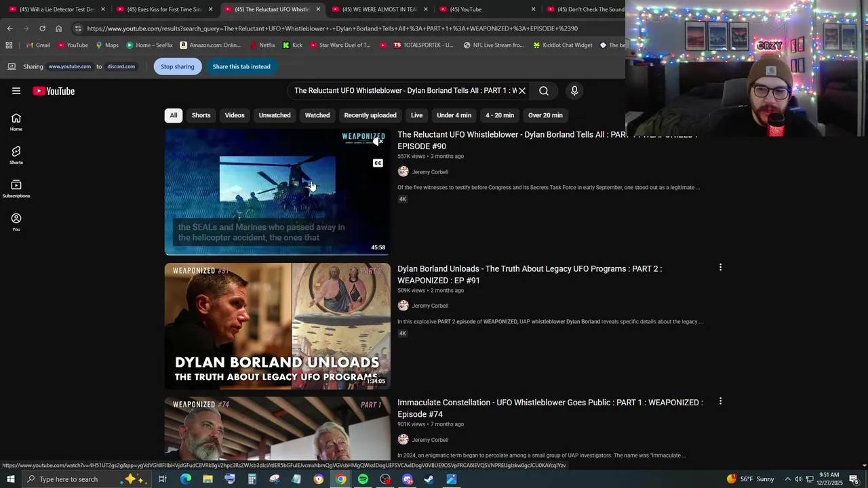This screenshot has width=868, height=488.
Task: Click the Chrome address bar URL
Action: (332, 28)
